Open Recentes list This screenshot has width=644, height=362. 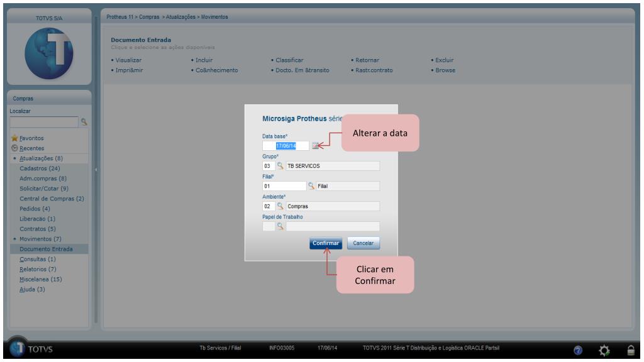point(31,148)
